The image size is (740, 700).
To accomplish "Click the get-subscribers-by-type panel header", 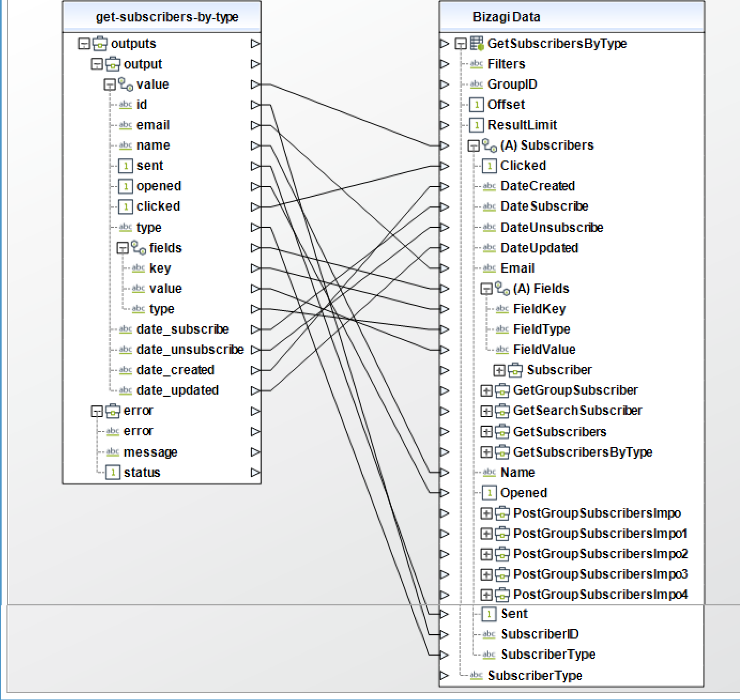I will tap(162, 17).
